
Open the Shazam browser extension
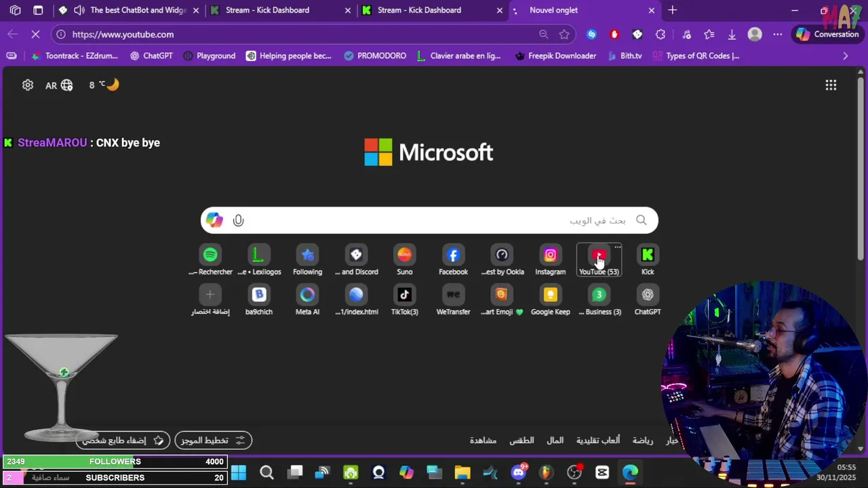tap(591, 34)
